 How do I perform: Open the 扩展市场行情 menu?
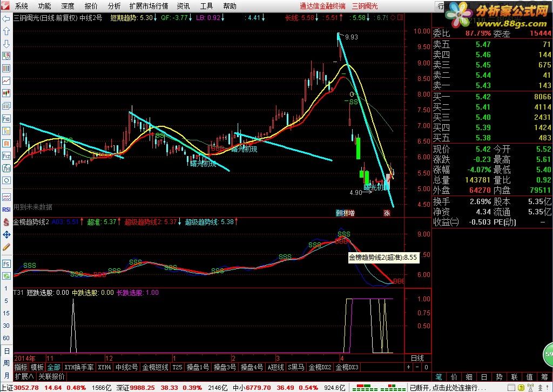pos(149,6)
